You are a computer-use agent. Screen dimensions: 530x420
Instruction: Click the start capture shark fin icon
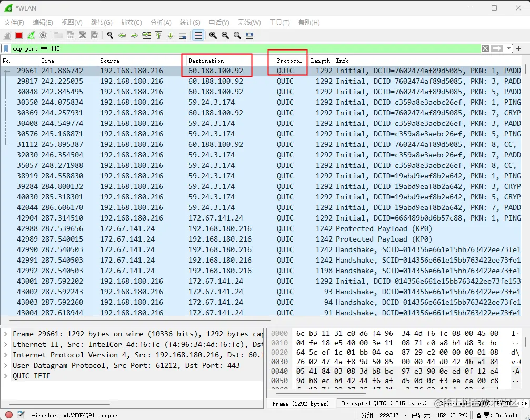click(x=7, y=35)
